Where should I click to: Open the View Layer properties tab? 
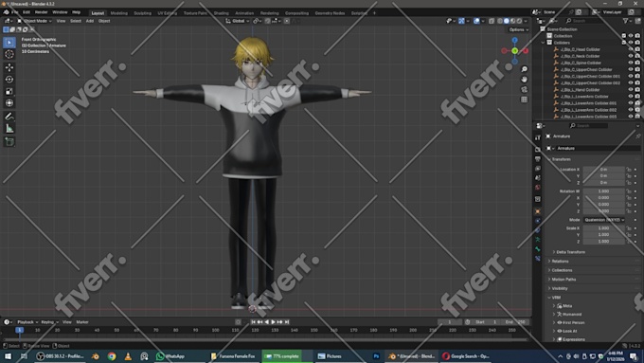coord(538,168)
